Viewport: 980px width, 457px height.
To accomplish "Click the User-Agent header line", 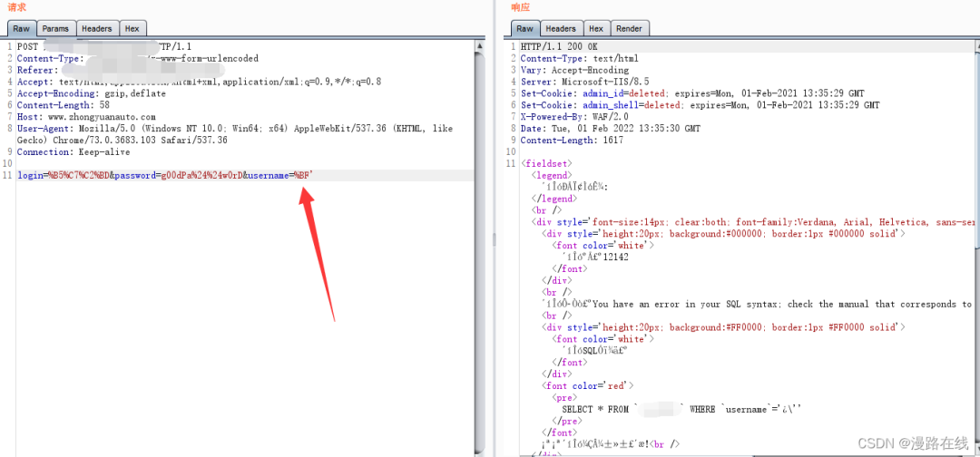I will coord(235,134).
